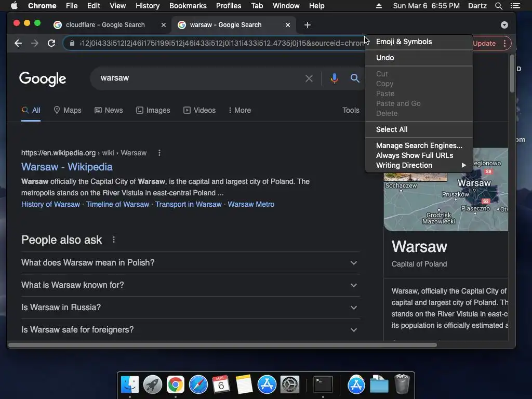
Task: Open the More search filters dropdown
Action: [240, 110]
